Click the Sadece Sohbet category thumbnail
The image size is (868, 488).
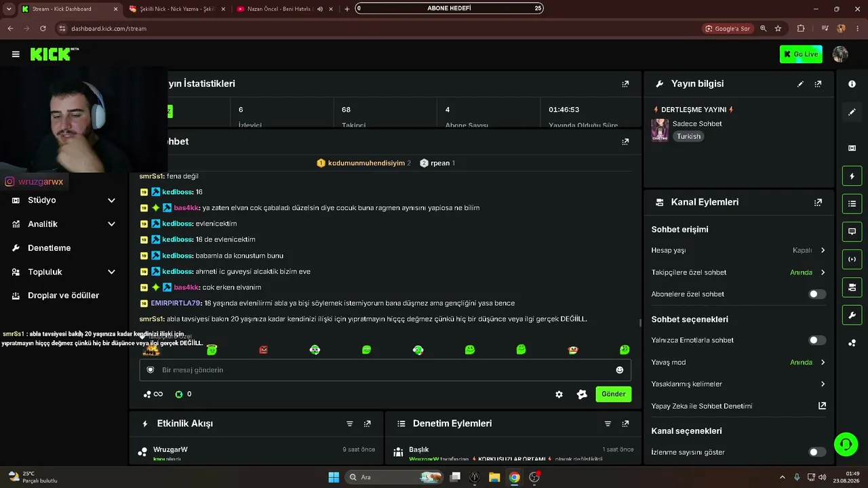tap(660, 130)
